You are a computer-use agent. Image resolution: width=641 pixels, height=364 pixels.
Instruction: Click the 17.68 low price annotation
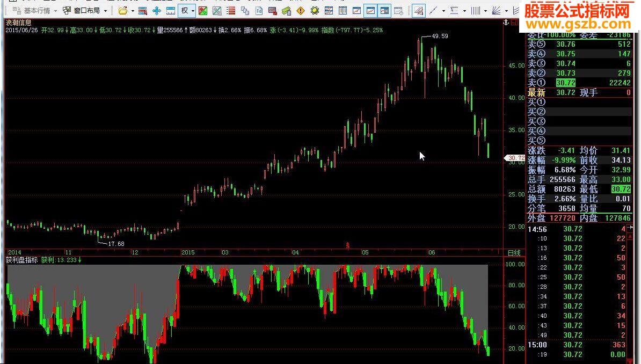[116, 244]
